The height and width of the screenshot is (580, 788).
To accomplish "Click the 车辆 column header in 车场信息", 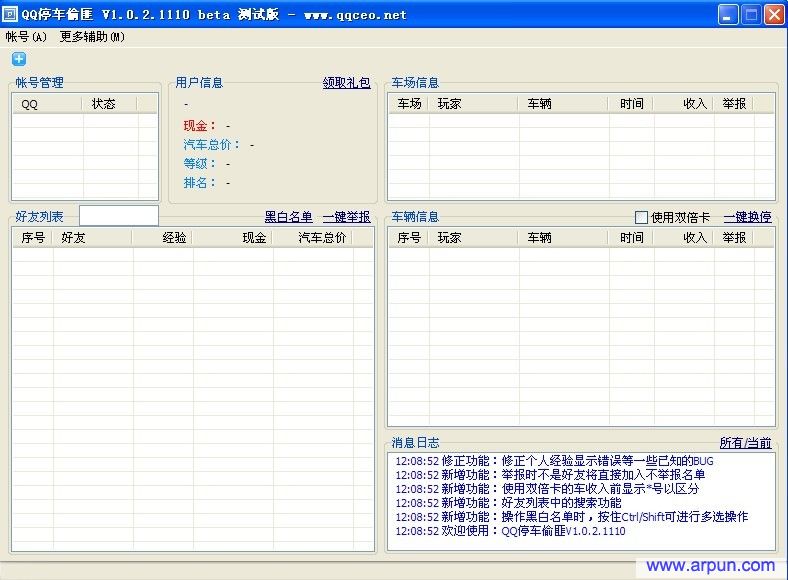I will point(563,104).
